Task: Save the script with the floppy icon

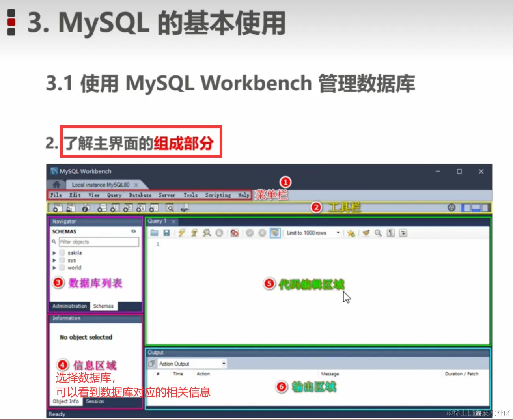Action: 166,233
